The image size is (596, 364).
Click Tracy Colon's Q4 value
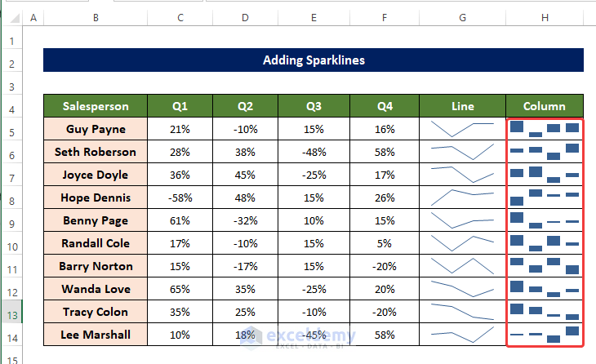point(385,312)
